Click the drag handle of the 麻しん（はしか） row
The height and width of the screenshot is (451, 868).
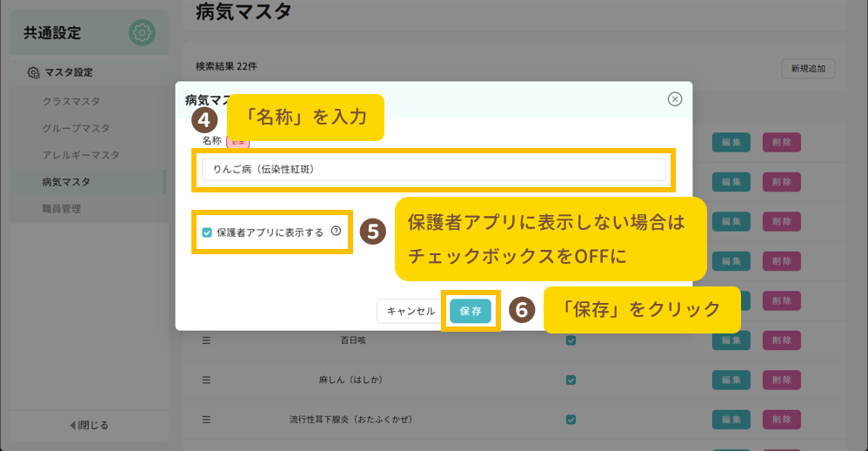pyautogui.click(x=207, y=380)
